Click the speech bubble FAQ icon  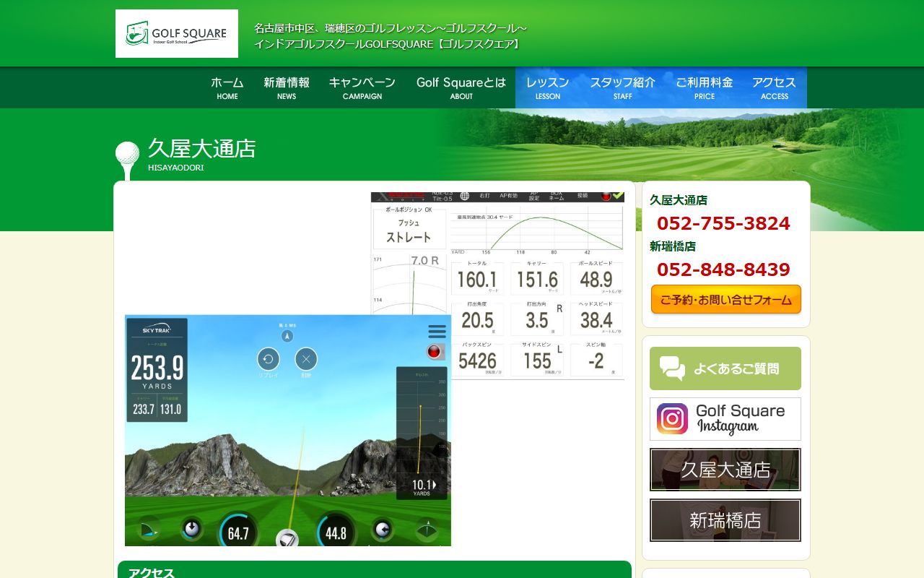tap(672, 368)
